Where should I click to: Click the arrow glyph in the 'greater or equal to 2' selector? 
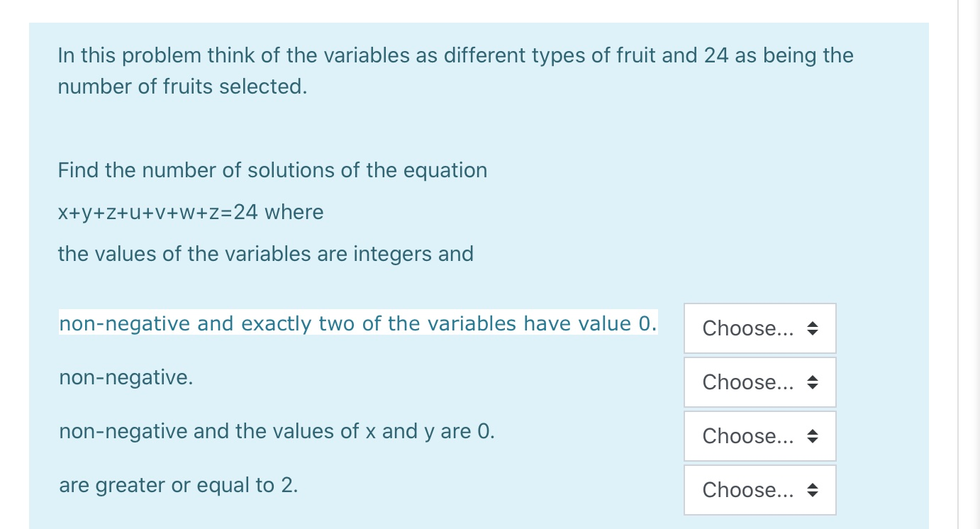(813, 490)
